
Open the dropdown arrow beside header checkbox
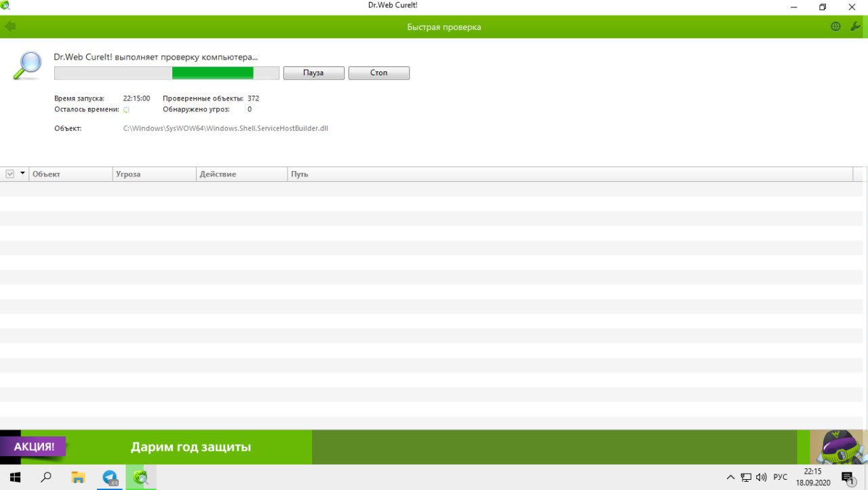[x=23, y=174]
